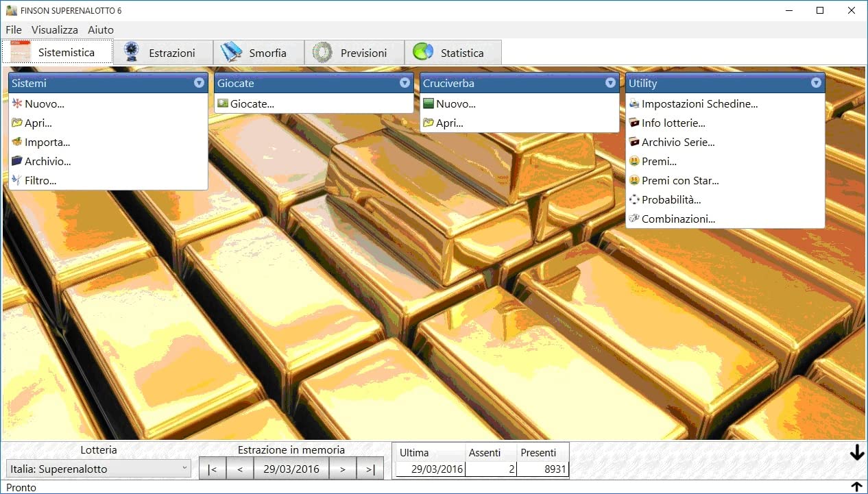The image size is (868, 494).
Task: Click the Info lotterie icon
Action: [634, 123]
